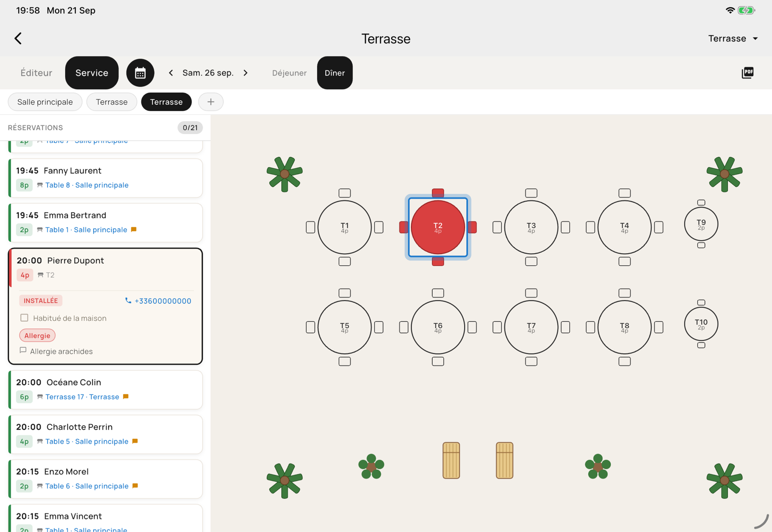Open the Terrasse dropdown at top right
The image size is (772, 532).
coord(733,39)
